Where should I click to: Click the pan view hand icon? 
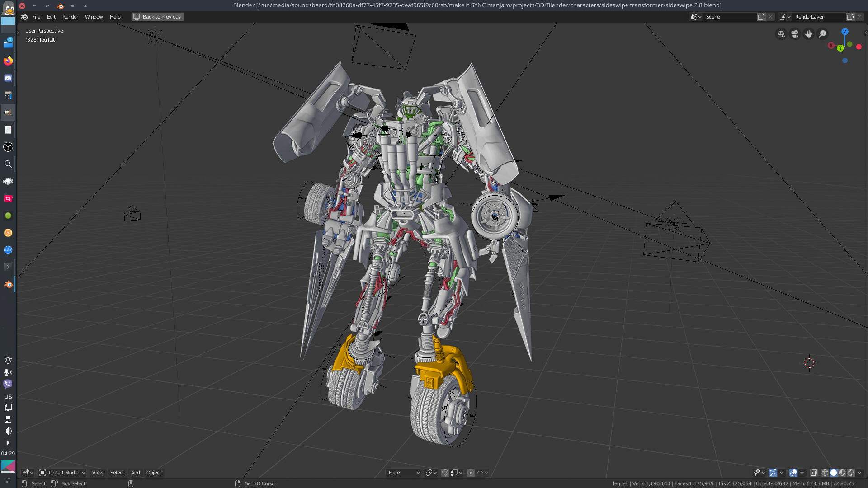pos(809,34)
